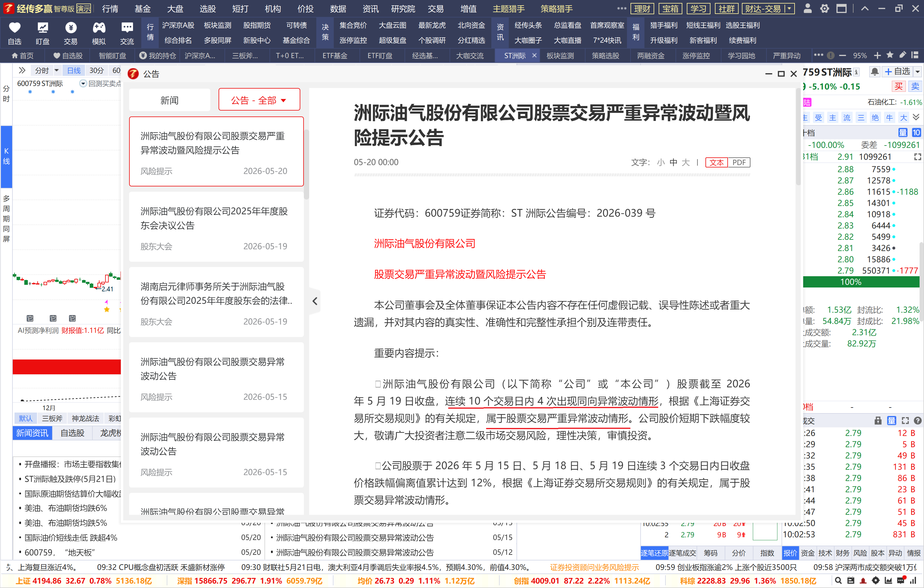Switch chart period to 30分
The height and width of the screenshot is (588, 924).
pyautogui.click(x=97, y=70)
